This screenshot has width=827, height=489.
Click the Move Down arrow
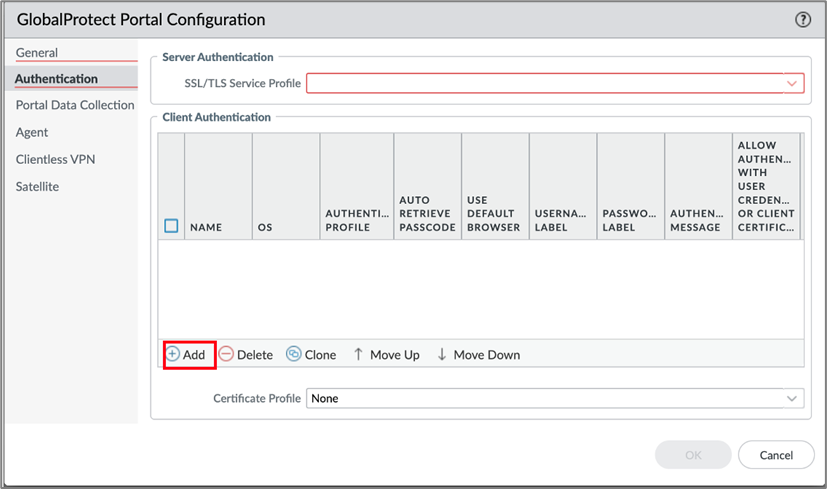(x=442, y=354)
